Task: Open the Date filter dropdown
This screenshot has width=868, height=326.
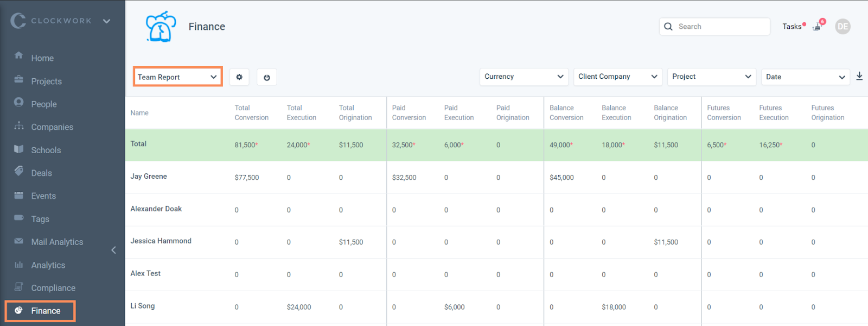Action: 806,77
